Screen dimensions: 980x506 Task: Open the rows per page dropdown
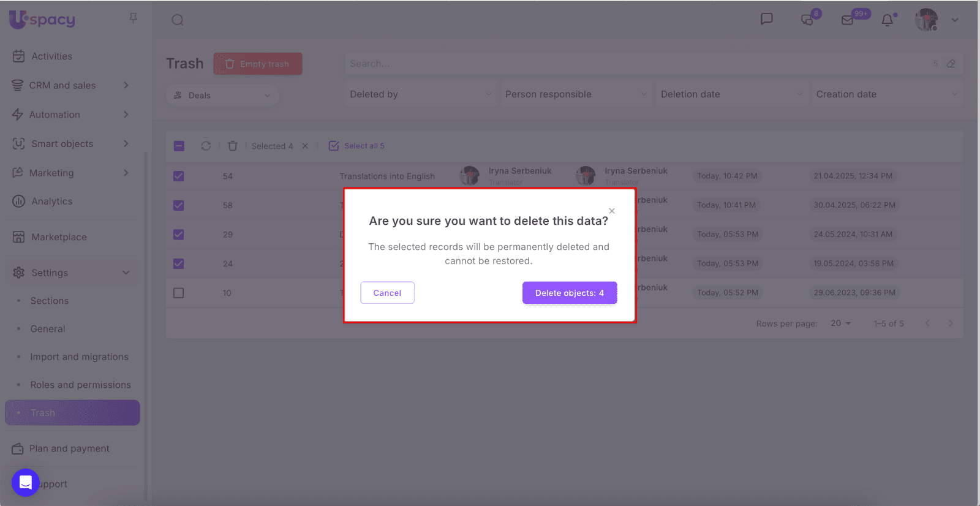pyautogui.click(x=840, y=323)
